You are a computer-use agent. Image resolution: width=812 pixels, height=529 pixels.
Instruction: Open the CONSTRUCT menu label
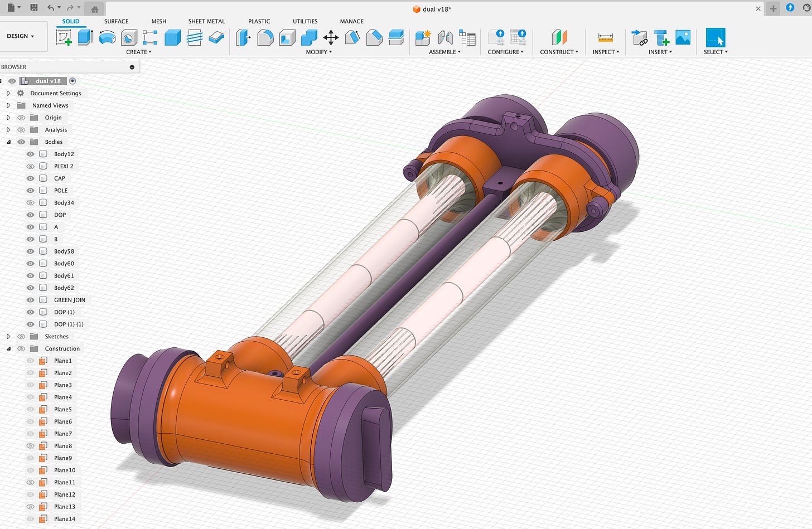click(559, 52)
